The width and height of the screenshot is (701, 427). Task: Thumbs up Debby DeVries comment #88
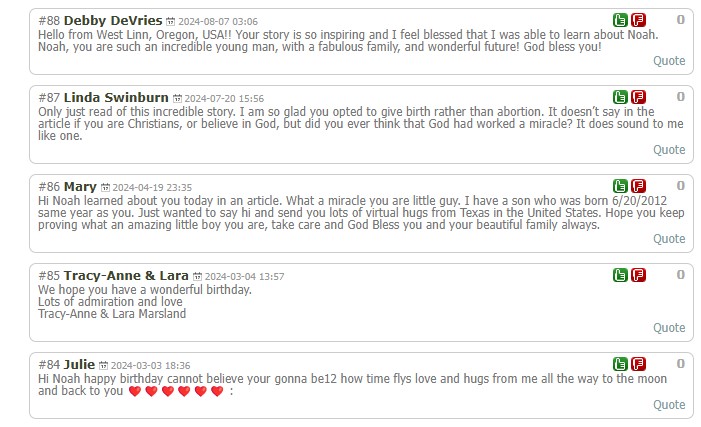click(620, 20)
